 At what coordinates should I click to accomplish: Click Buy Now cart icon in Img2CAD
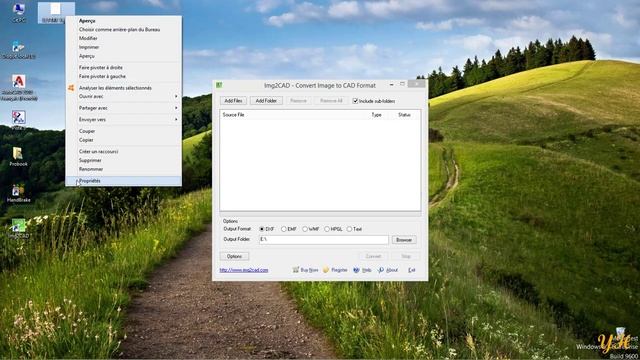click(296, 270)
